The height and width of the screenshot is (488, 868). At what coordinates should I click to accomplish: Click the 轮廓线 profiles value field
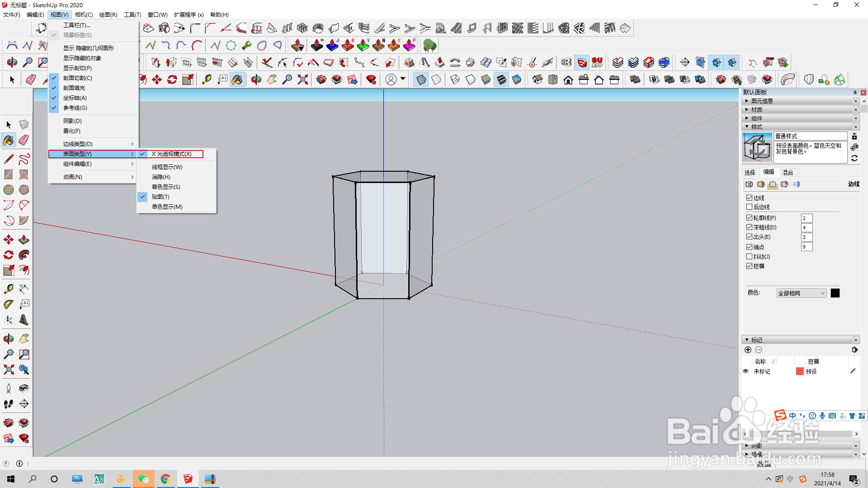pyautogui.click(x=807, y=218)
